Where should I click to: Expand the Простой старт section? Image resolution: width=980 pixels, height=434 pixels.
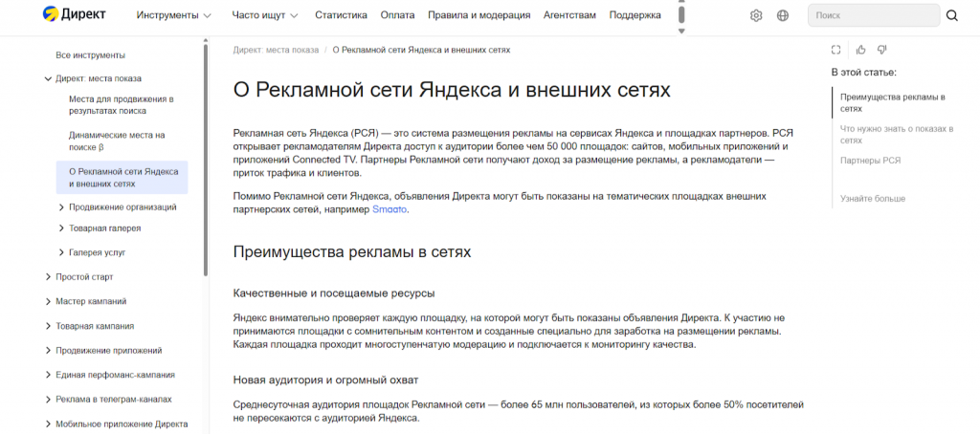[48, 276]
